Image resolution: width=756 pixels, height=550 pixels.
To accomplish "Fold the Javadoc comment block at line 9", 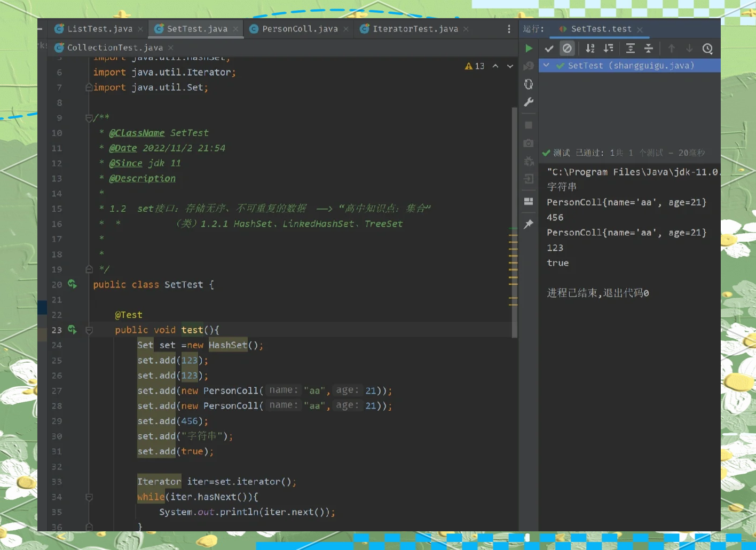I will 89,118.
